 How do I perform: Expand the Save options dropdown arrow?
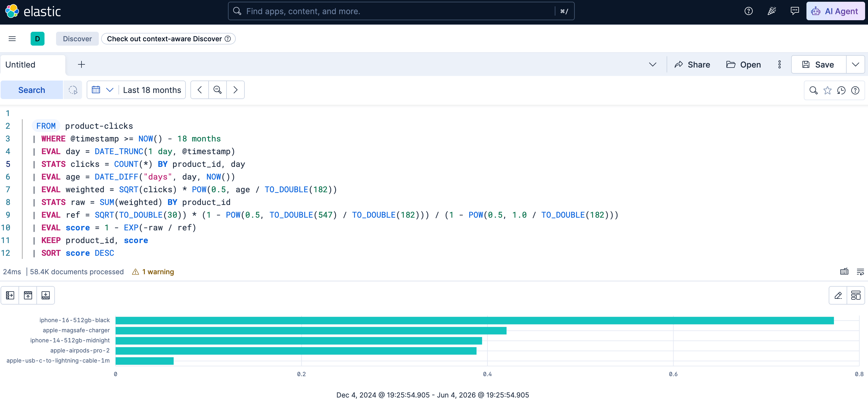pos(855,65)
